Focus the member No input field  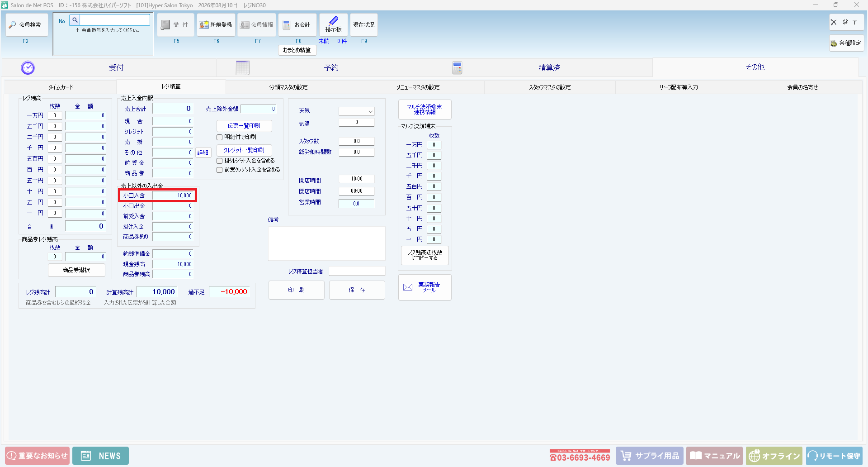(x=115, y=20)
